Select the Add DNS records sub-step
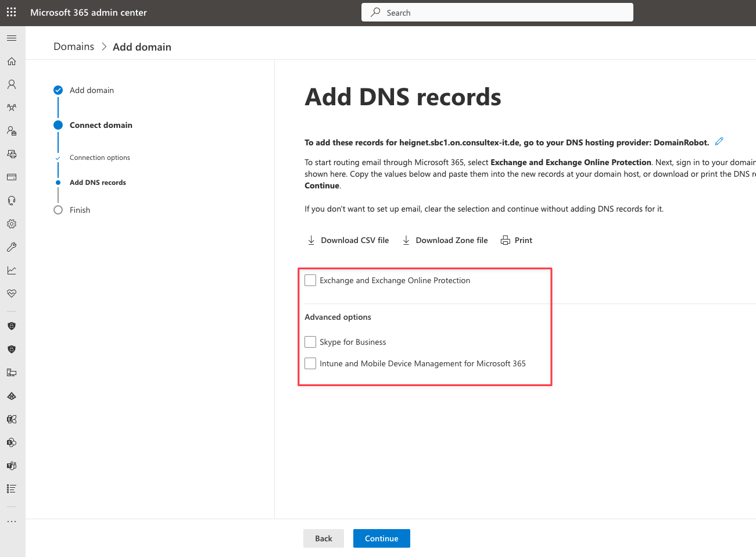Screen dimensions: 756x557 tap(91, 183)
